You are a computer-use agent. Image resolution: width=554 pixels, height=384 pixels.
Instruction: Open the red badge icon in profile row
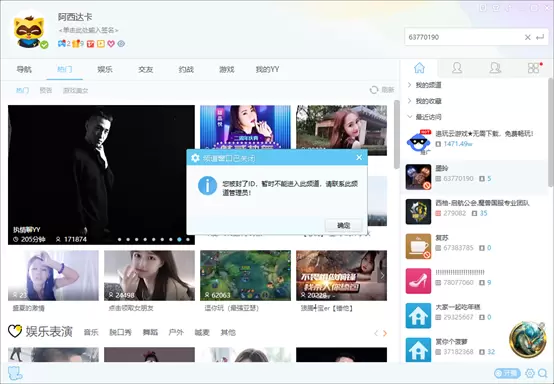[x=90, y=44]
